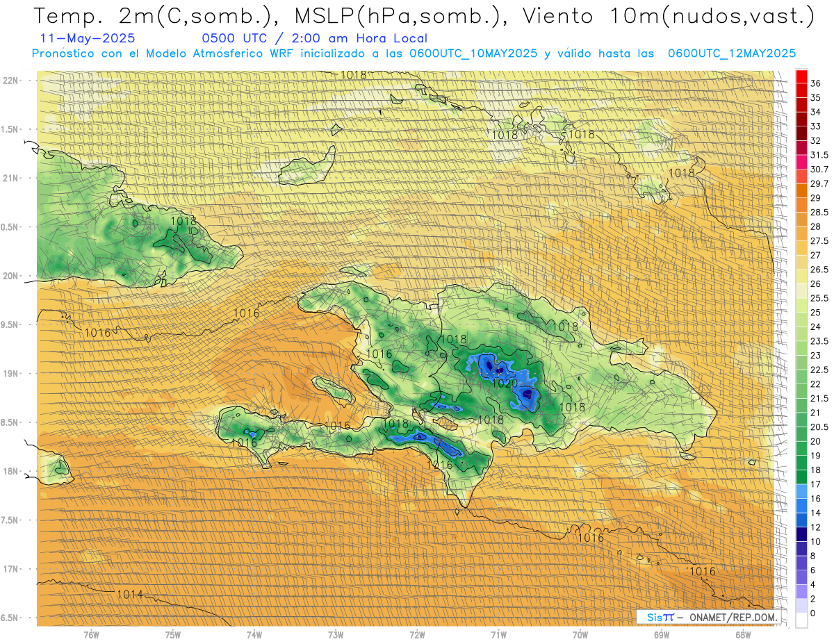Click the 20N latitude label
This screenshot has height=644, width=834.
click(x=10, y=276)
